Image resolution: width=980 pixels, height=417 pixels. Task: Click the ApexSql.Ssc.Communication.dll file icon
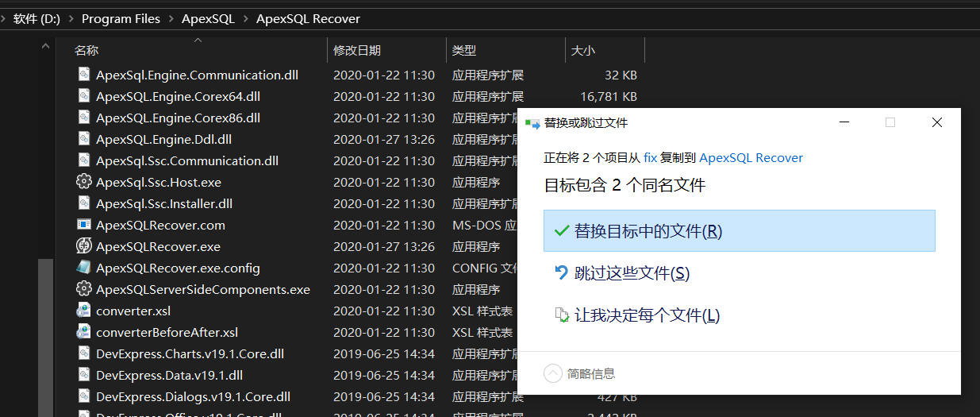pyautogui.click(x=83, y=160)
